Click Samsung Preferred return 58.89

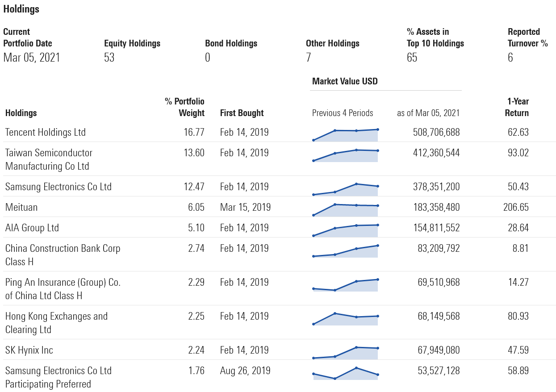point(518,371)
